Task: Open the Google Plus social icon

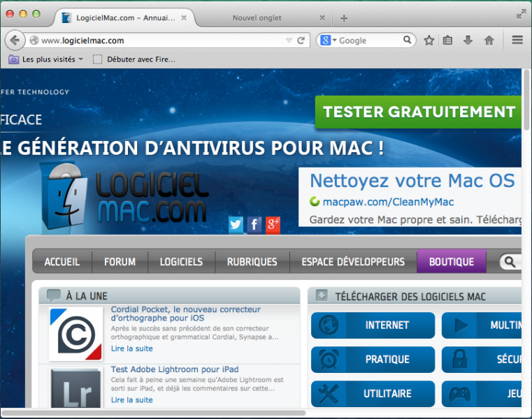Action: 273,224
